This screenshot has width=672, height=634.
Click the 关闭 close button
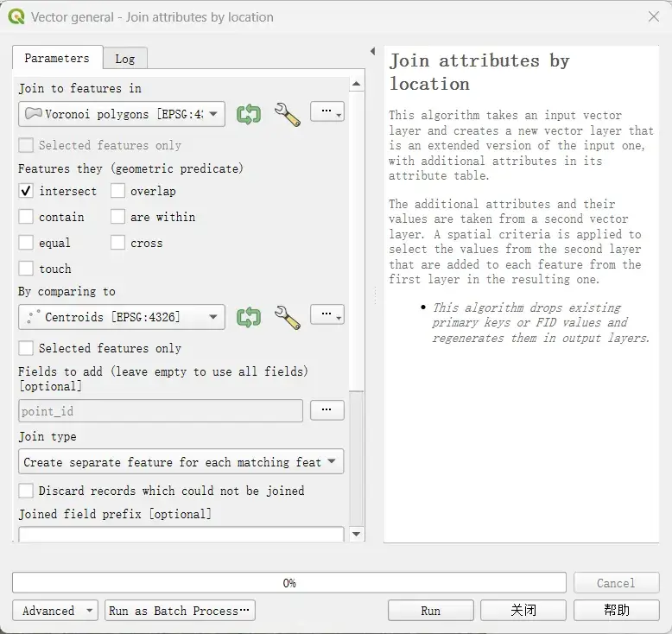(523, 611)
